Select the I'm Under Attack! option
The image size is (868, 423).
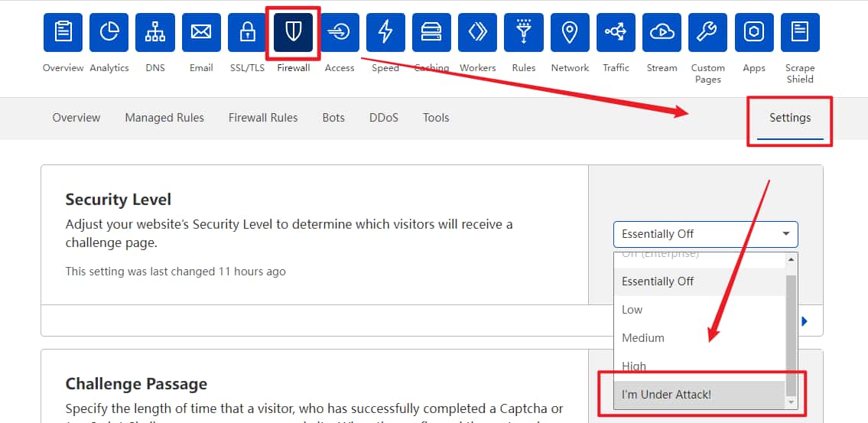pos(700,395)
